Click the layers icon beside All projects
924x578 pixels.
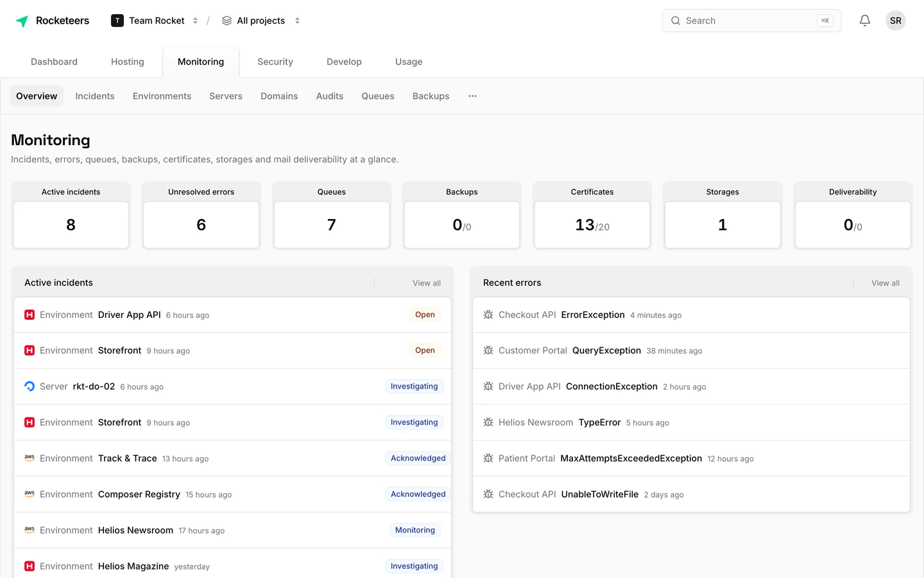[x=227, y=21]
